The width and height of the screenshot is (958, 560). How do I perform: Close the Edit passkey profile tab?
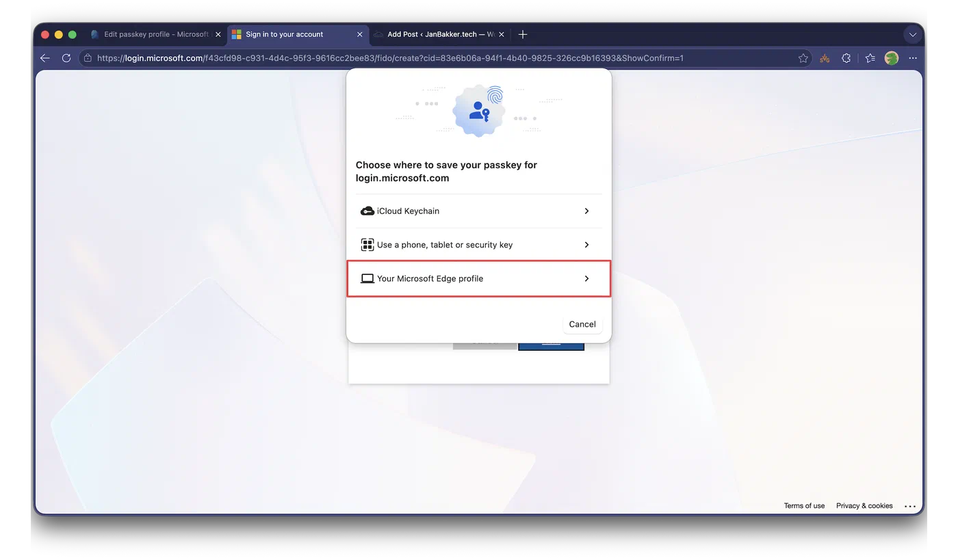[x=218, y=34]
